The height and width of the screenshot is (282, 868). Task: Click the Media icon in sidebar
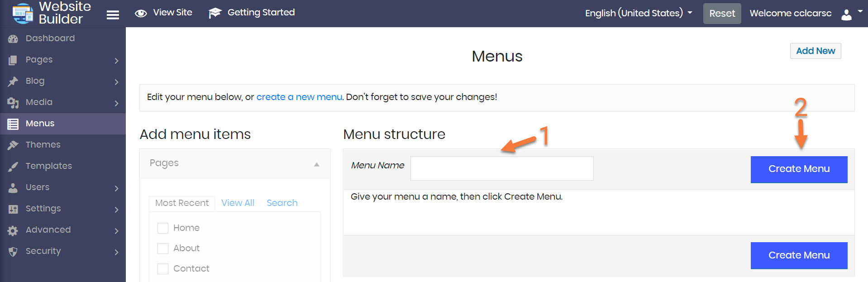pos(13,103)
